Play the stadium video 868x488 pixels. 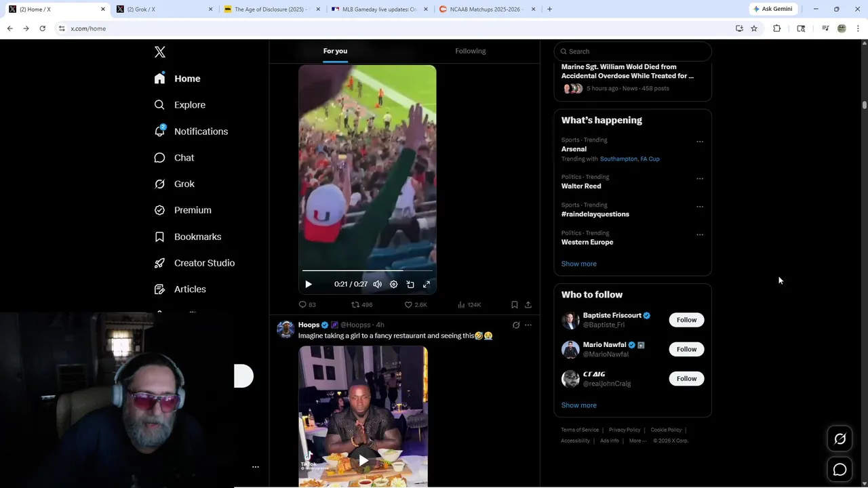click(309, 285)
